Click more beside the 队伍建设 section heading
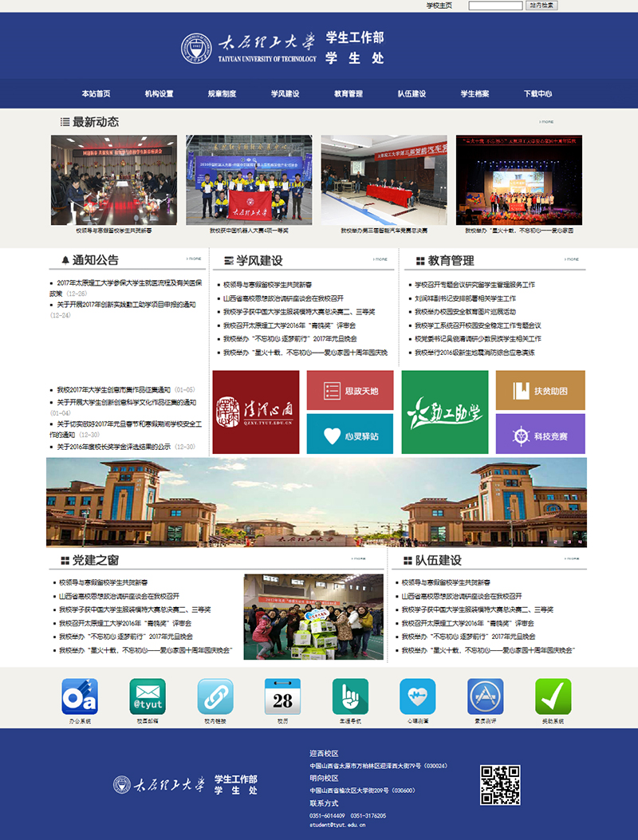This screenshot has width=638, height=840. pyautogui.click(x=572, y=558)
